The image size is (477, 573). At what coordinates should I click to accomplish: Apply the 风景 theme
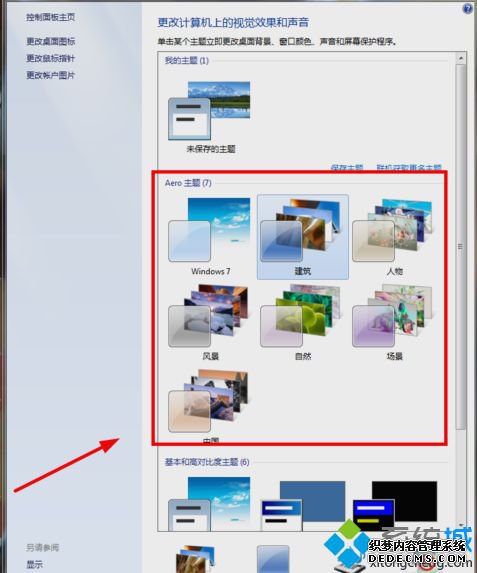point(210,322)
